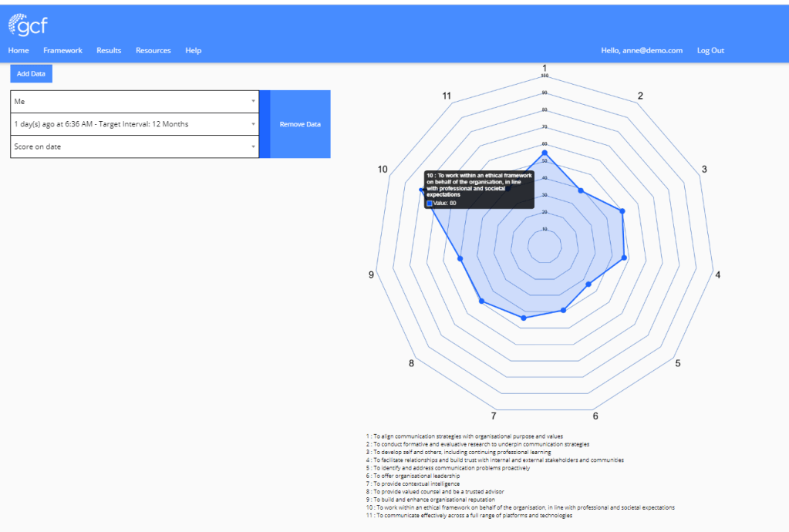The image size is (789, 532).
Task: Click the blue color box in tooltip
Action: [x=430, y=204]
